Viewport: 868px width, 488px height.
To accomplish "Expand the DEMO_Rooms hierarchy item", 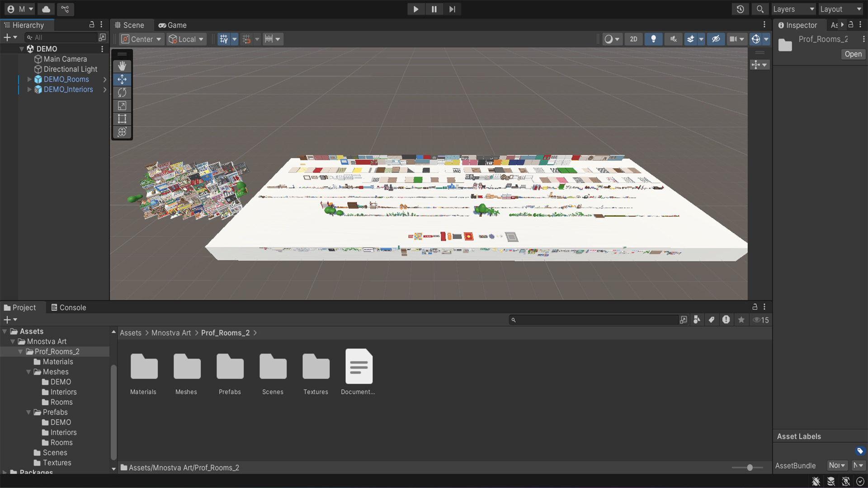I will coord(29,79).
